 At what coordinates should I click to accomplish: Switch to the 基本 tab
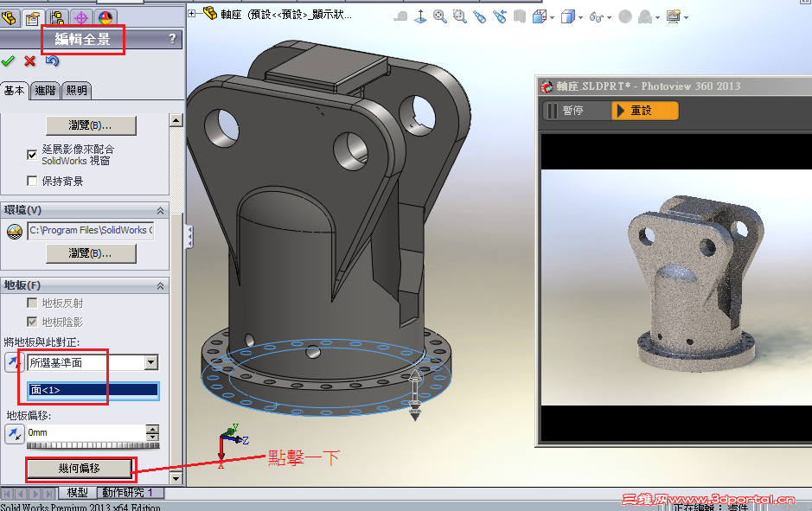pyautogui.click(x=14, y=91)
